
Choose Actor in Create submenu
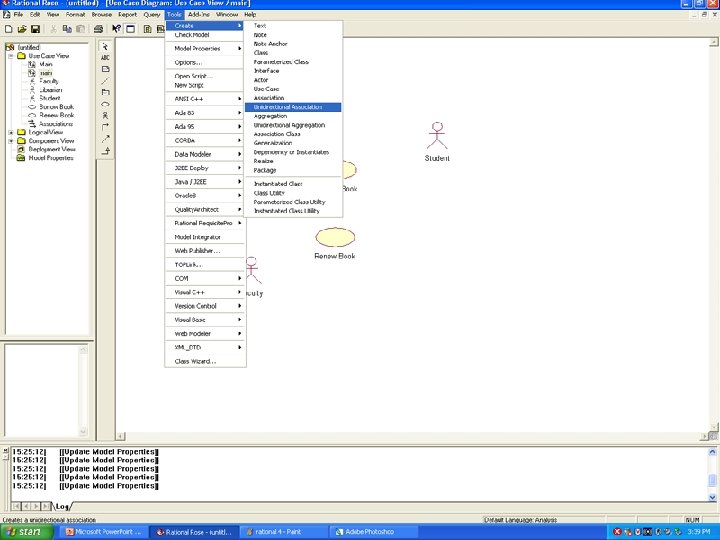click(293, 80)
